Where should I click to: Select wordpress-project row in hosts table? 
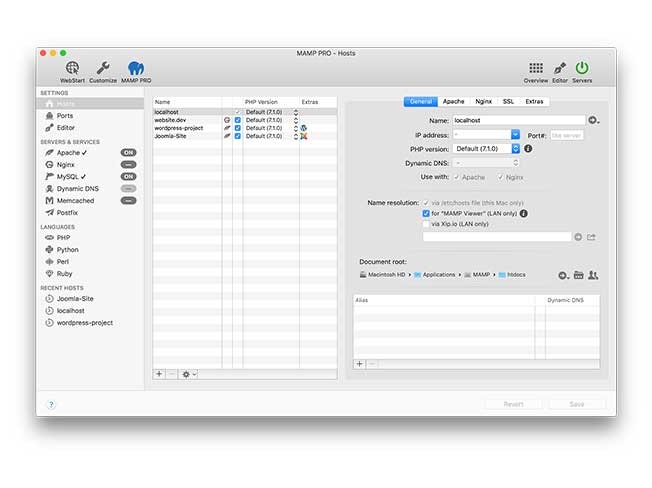point(244,128)
